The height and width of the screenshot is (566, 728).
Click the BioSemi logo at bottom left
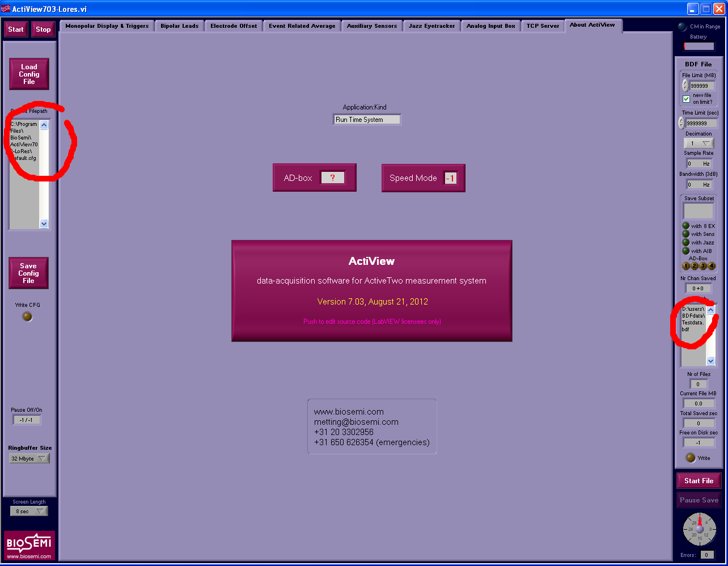tap(29, 546)
